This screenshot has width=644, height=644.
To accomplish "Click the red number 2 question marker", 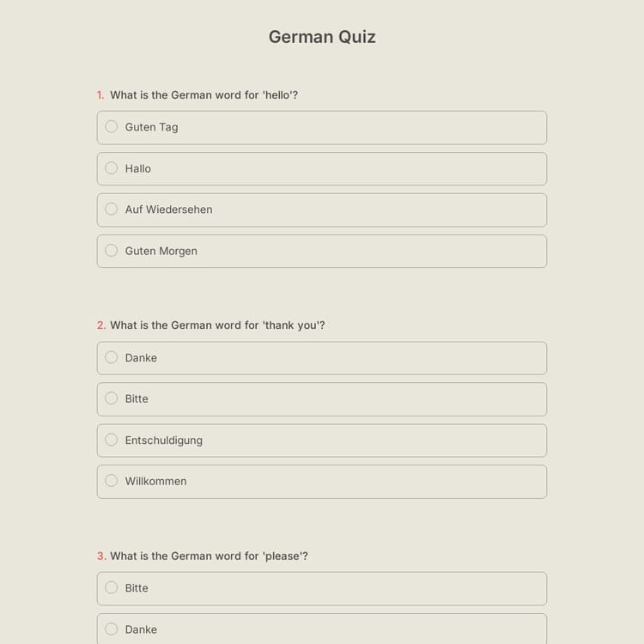I will pyautogui.click(x=101, y=325).
